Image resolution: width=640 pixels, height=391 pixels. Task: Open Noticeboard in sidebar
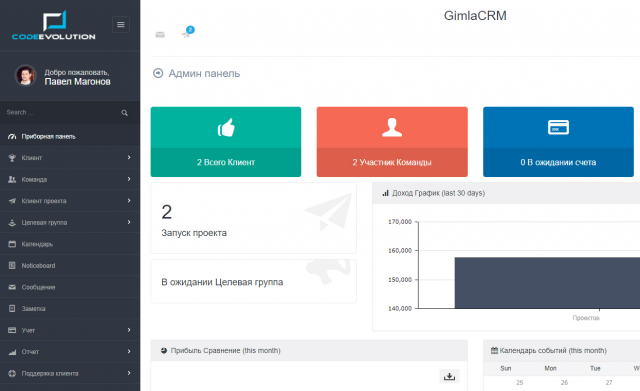(70, 265)
